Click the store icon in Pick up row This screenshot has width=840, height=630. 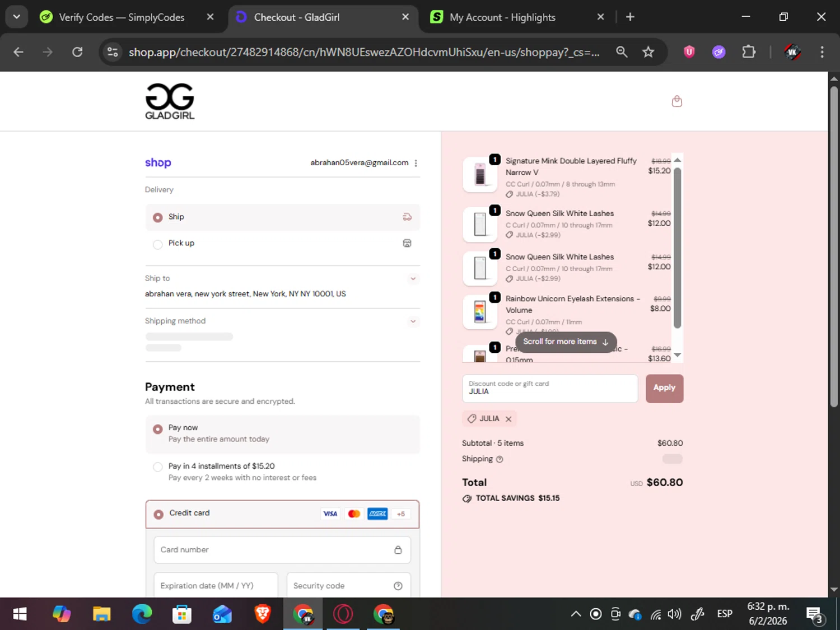[x=407, y=243]
